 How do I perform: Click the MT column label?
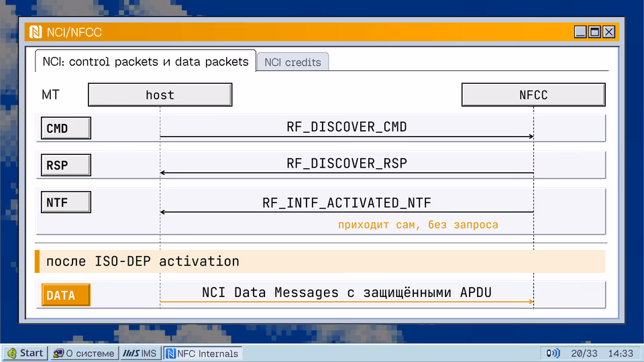(50, 95)
